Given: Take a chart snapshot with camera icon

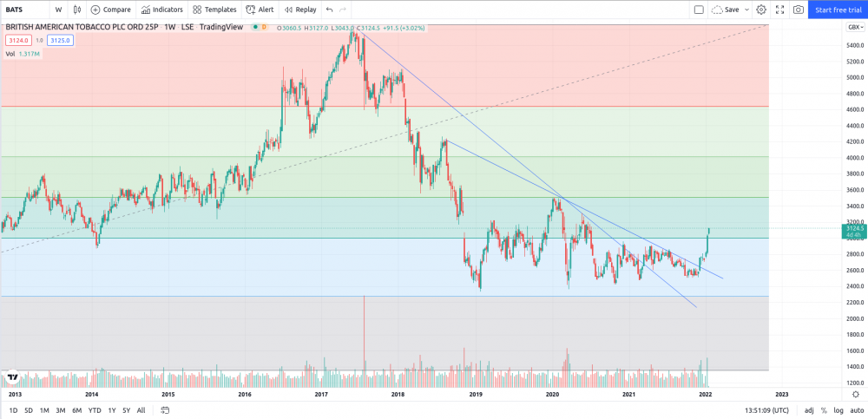Looking at the screenshot, I should pyautogui.click(x=798, y=10).
